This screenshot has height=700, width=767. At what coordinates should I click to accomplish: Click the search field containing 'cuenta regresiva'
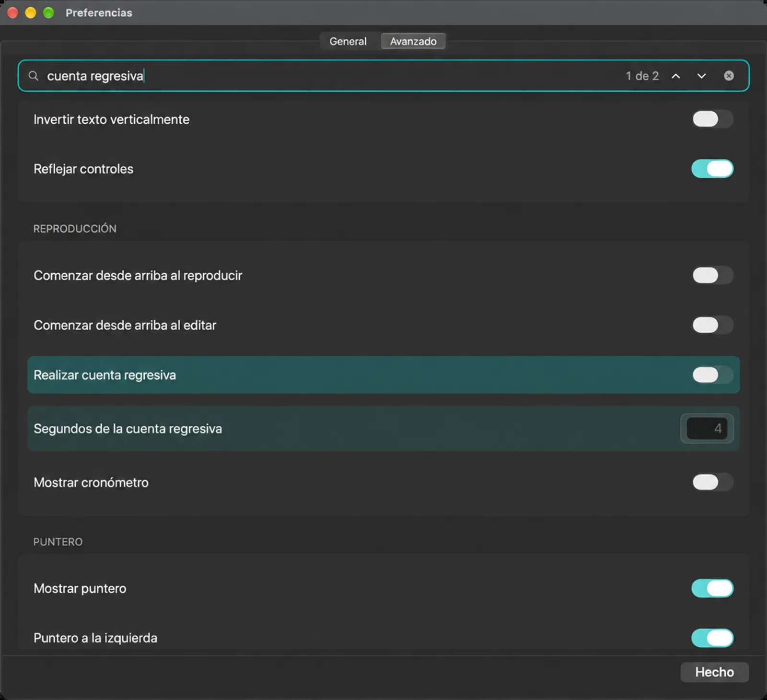click(x=383, y=76)
